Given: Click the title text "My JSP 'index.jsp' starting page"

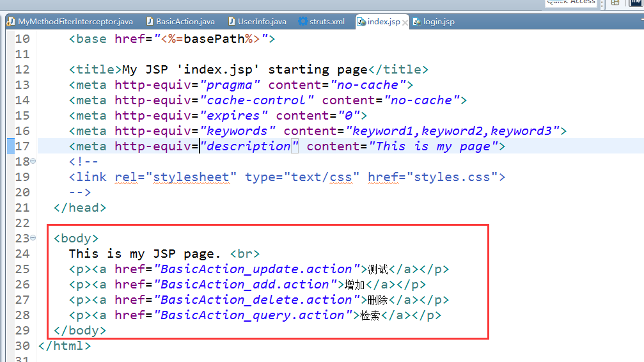Looking at the screenshot, I should (x=245, y=70).
